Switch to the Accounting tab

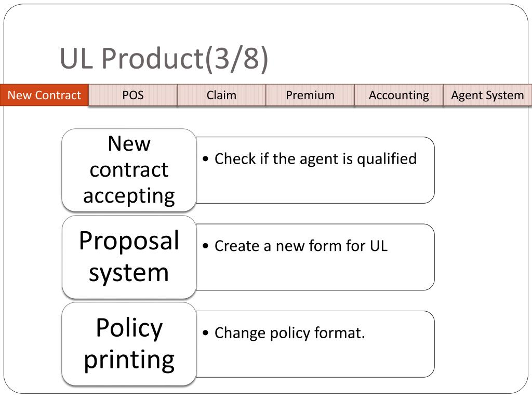coord(398,95)
